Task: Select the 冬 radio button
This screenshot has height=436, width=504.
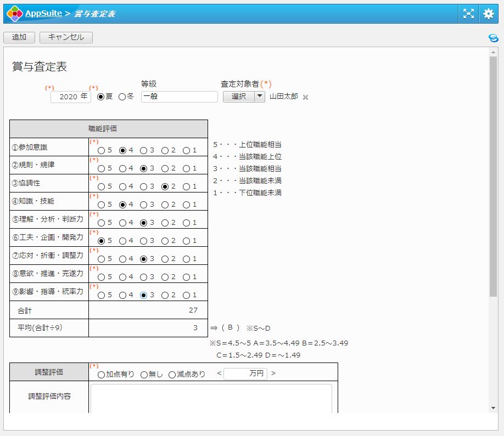Action: 122,97
